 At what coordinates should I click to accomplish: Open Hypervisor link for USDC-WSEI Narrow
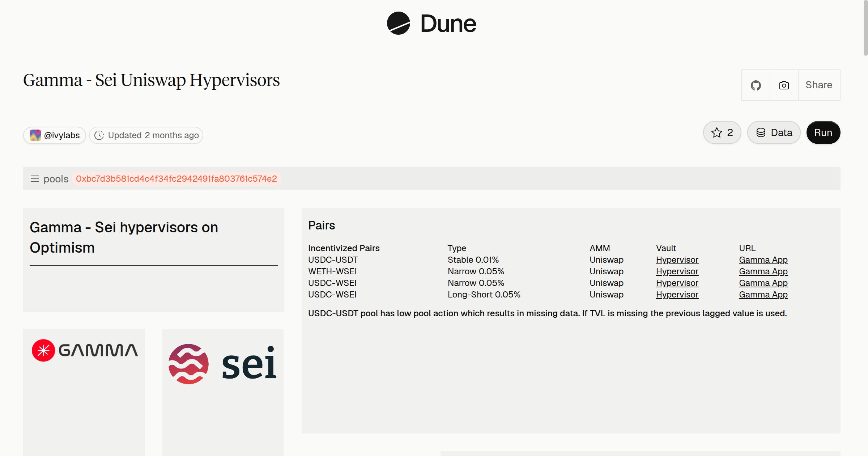(677, 283)
